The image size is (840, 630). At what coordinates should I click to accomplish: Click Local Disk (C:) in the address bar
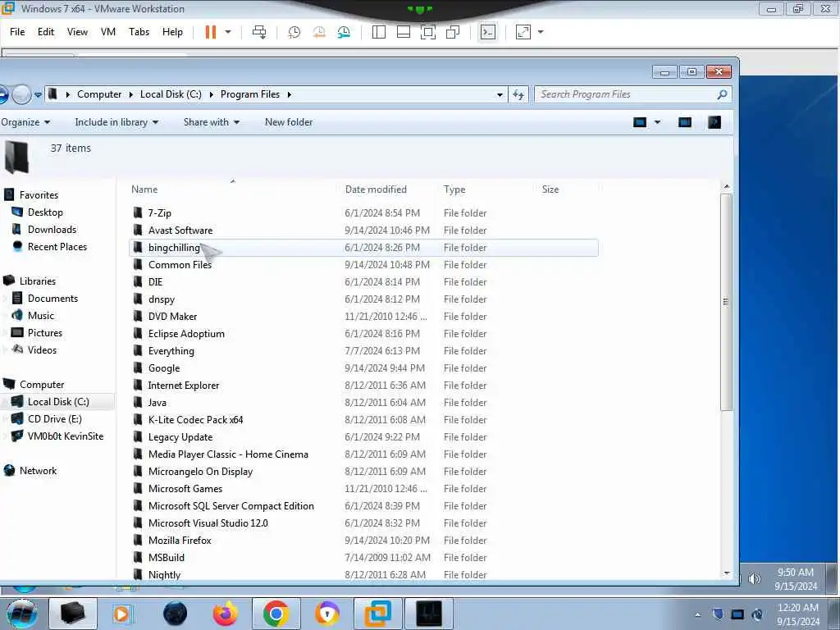(x=171, y=94)
